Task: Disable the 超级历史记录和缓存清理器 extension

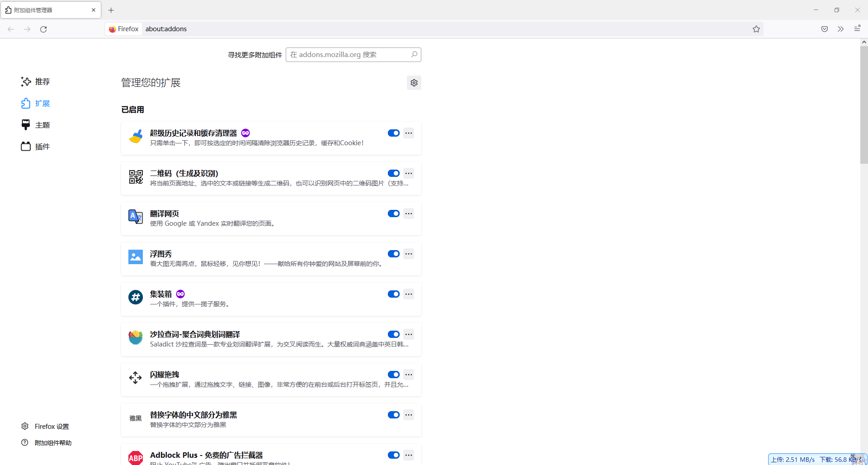Action: (393, 133)
